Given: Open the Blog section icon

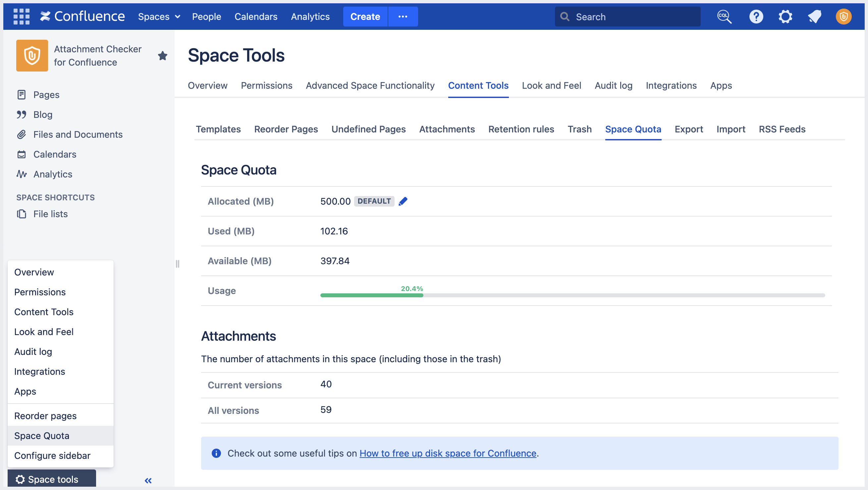Looking at the screenshot, I should 22,114.
